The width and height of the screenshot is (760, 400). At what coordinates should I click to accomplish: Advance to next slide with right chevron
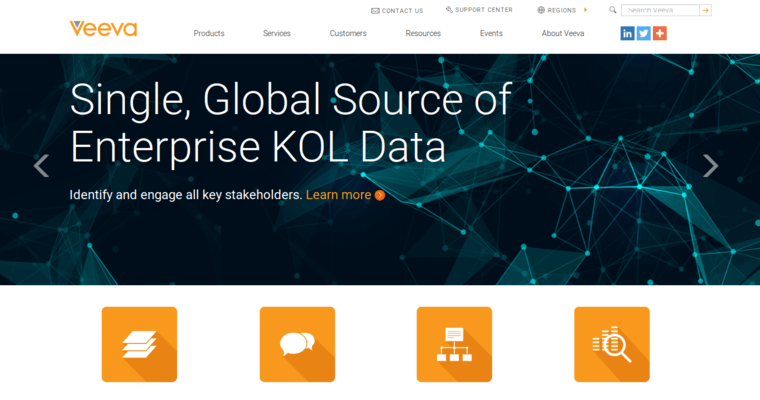coord(710,166)
